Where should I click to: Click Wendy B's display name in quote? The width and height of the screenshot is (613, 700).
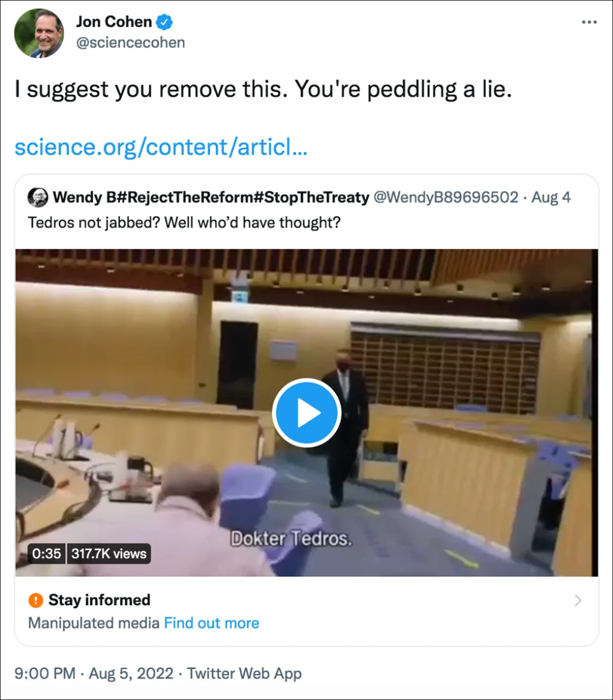click(x=211, y=197)
